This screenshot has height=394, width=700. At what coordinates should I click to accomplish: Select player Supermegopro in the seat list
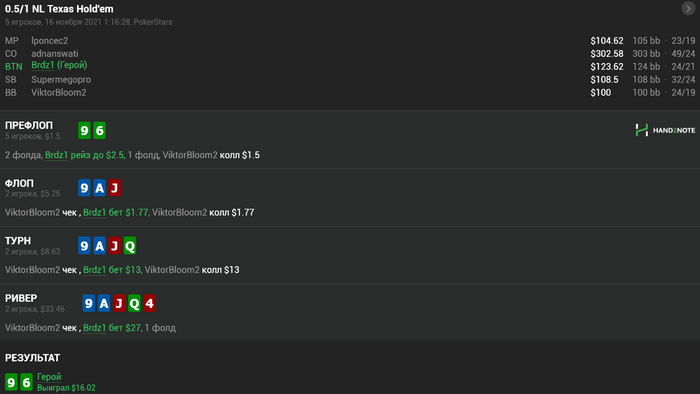[x=61, y=80]
